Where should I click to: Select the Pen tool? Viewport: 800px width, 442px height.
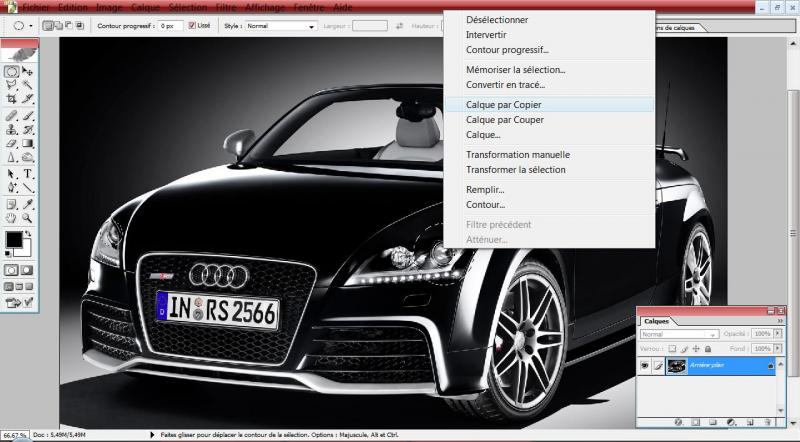pyautogui.click(x=11, y=188)
